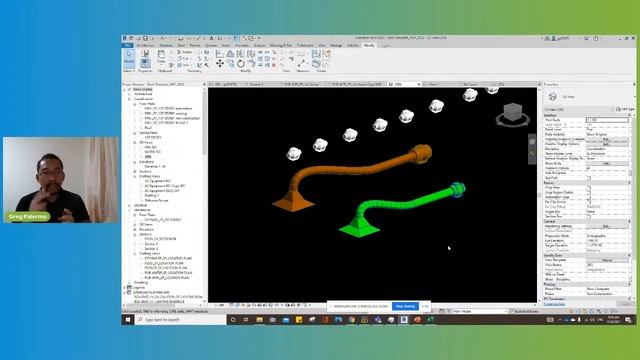Image resolution: width=640 pixels, height=360 pixels.
Task: Open File Explorer from the taskbar
Action: [260, 320]
